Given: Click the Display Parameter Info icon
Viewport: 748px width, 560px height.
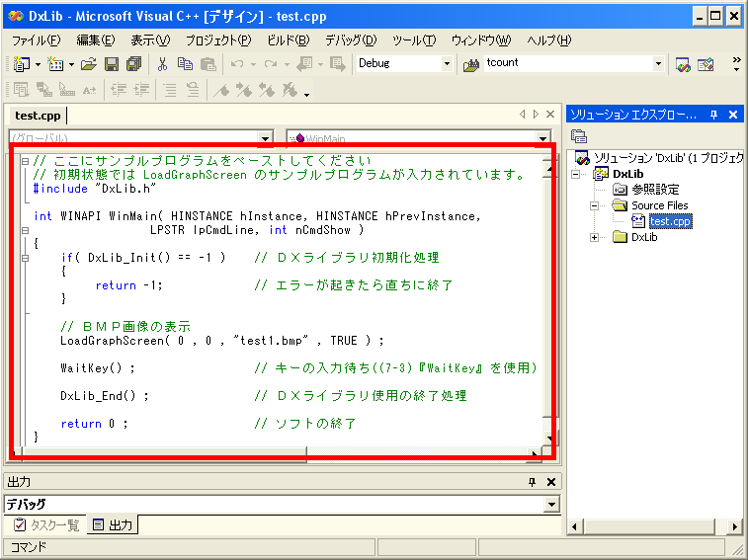Looking at the screenshot, I should coord(43,89).
